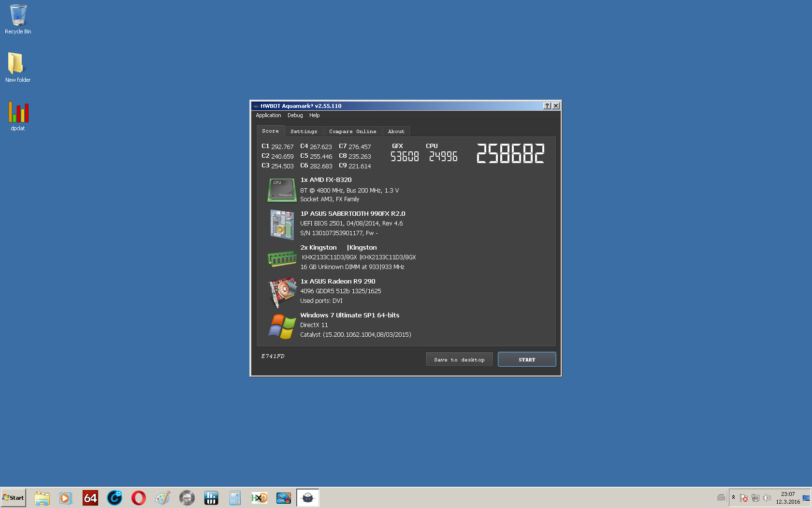
Task: Click the C4 value 267.623
Action: pos(321,147)
